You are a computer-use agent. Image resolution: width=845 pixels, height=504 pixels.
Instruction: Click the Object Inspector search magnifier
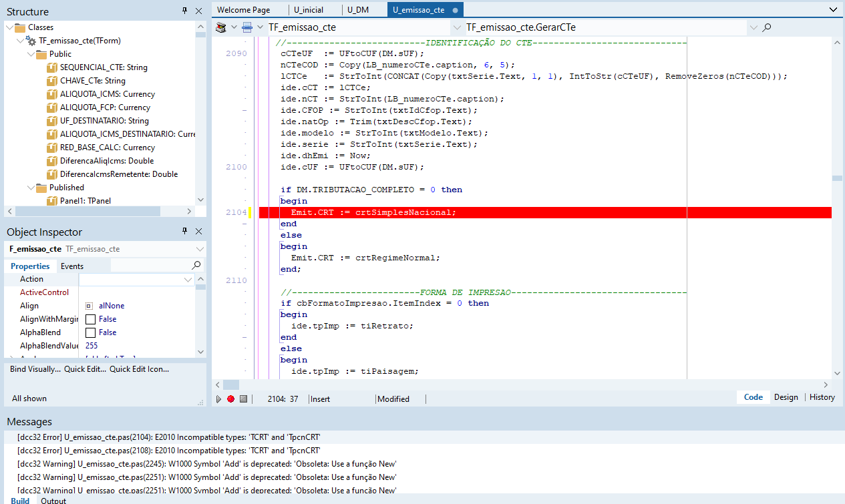(196, 266)
